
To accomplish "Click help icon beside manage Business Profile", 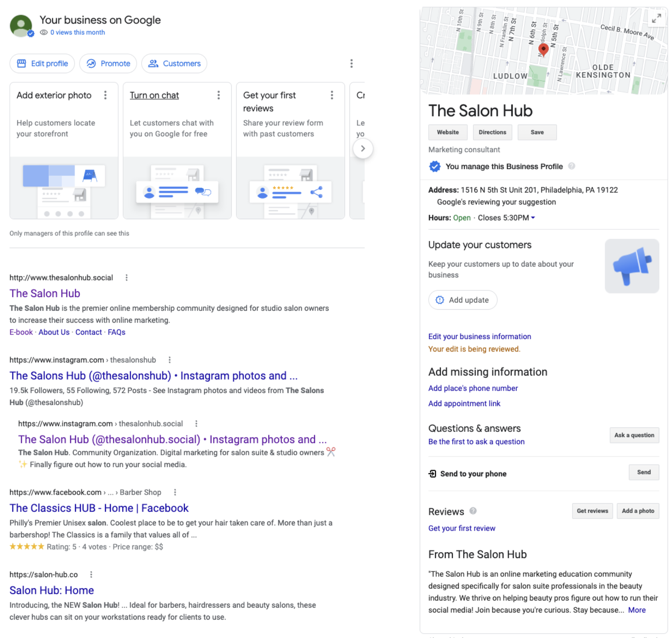I will click(x=571, y=166).
